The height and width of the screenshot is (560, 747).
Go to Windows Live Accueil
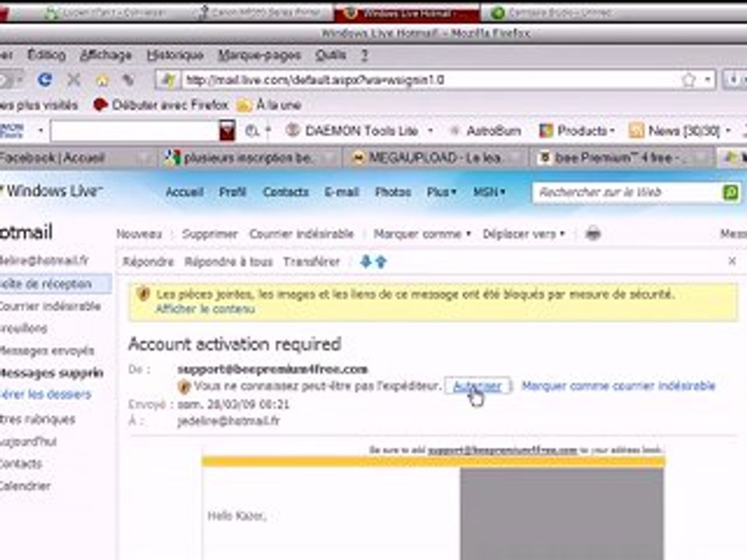coord(184,192)
